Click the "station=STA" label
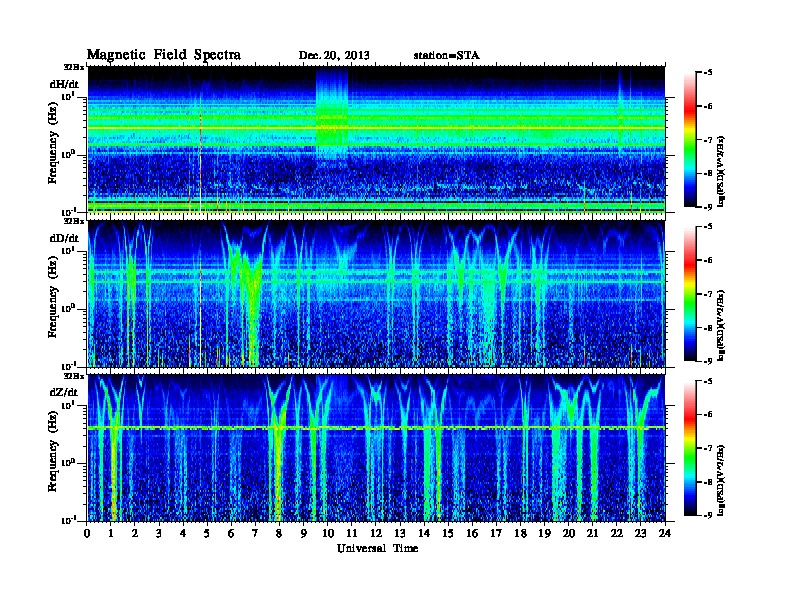Screen dimensions: 792x612 tap(447, 56)
